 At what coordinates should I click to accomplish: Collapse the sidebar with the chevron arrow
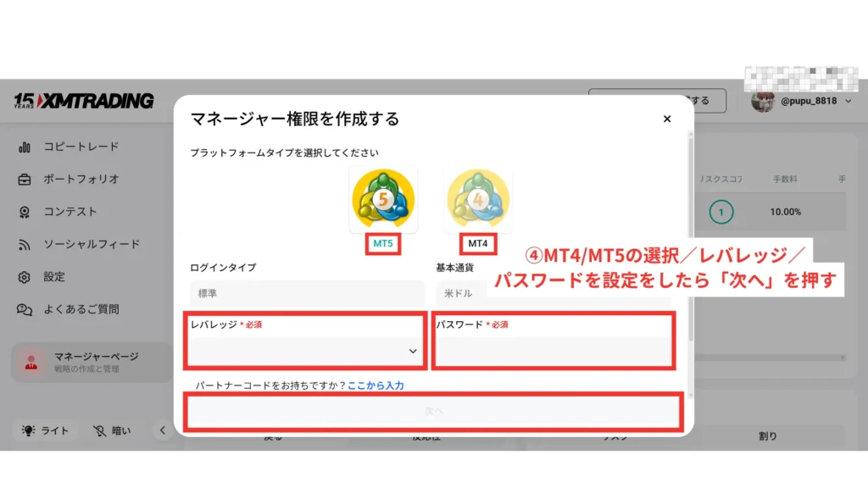pyautogui.click(x=162, y=430)
